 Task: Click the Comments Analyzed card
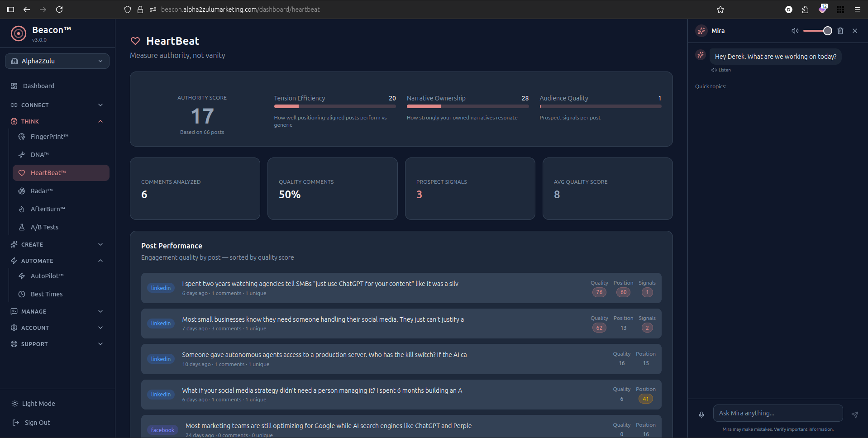(x=195, y=189)
